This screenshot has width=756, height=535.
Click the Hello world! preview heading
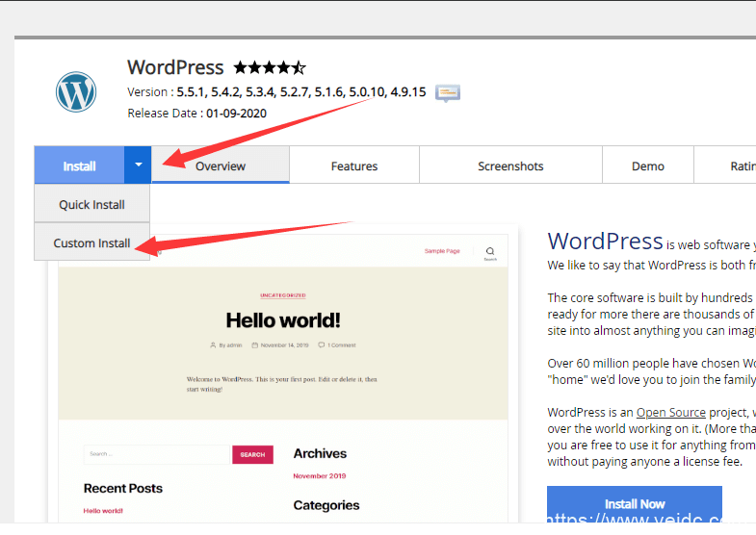coord(283,320)
